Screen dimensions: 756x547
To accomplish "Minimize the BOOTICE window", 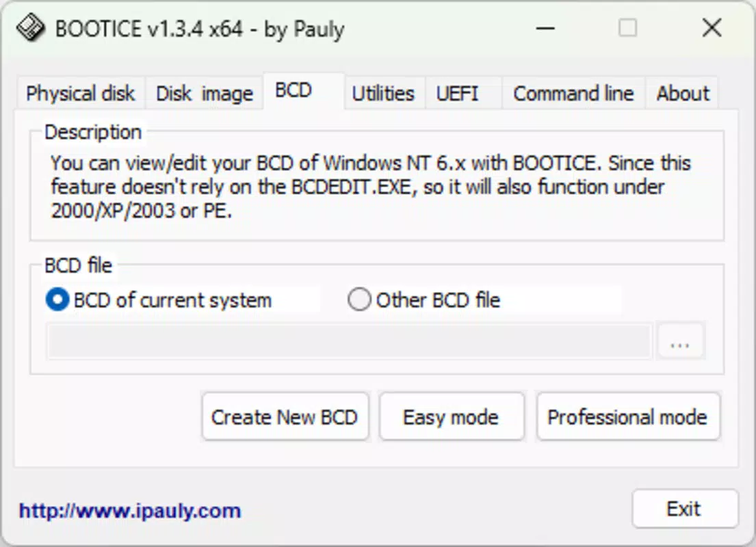I will coord(545,28).
